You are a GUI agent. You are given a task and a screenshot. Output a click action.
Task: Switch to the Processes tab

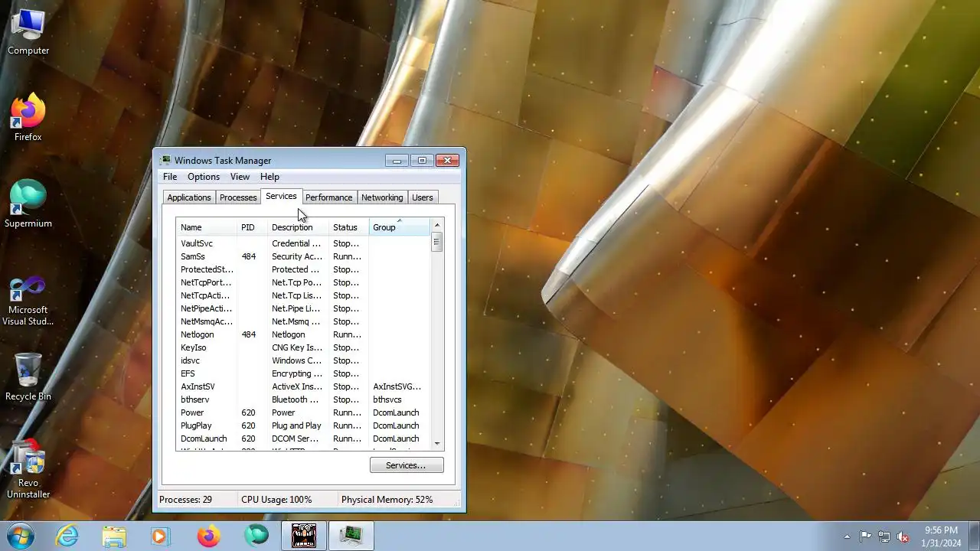pos(238,197)
